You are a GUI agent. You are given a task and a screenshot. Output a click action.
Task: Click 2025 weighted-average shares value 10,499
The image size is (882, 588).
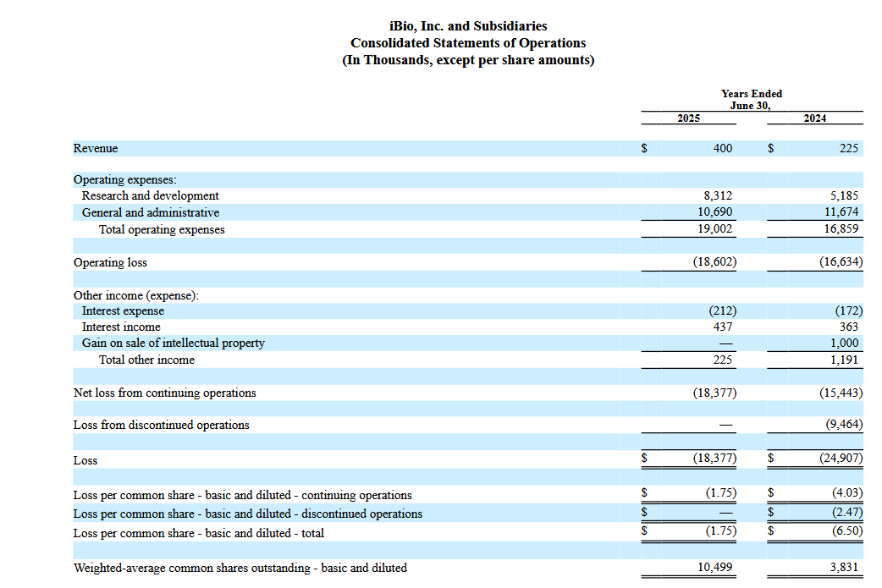(x=715, y=568)
